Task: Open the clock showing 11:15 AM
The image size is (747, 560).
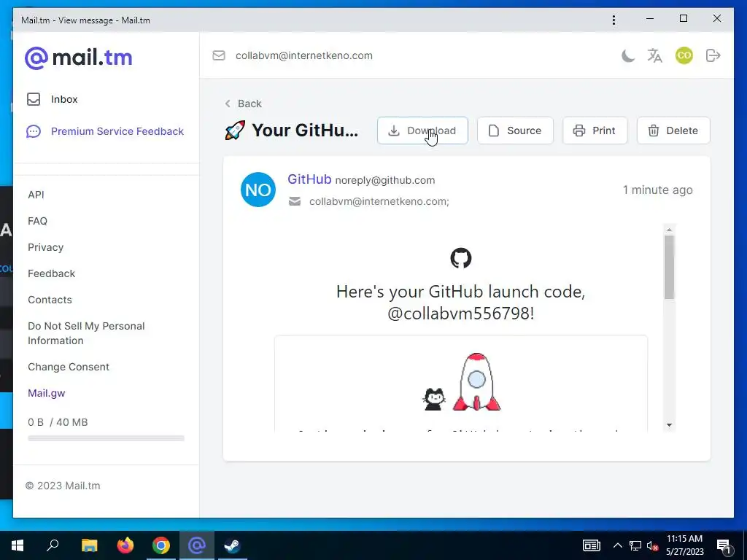Action: coord(684,545)
